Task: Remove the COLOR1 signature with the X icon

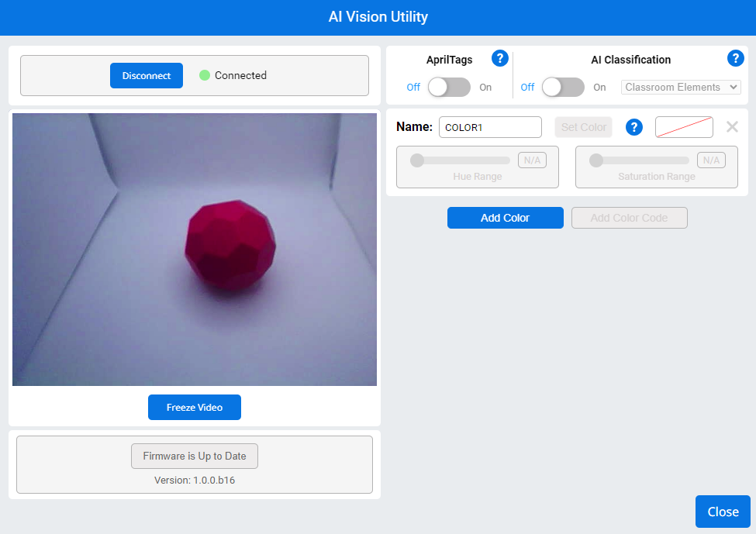Action: click(x=732, y=126)
